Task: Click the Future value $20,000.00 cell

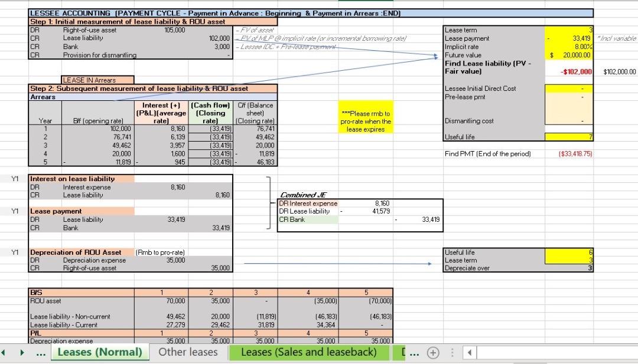Action: [x=569, y=55]
